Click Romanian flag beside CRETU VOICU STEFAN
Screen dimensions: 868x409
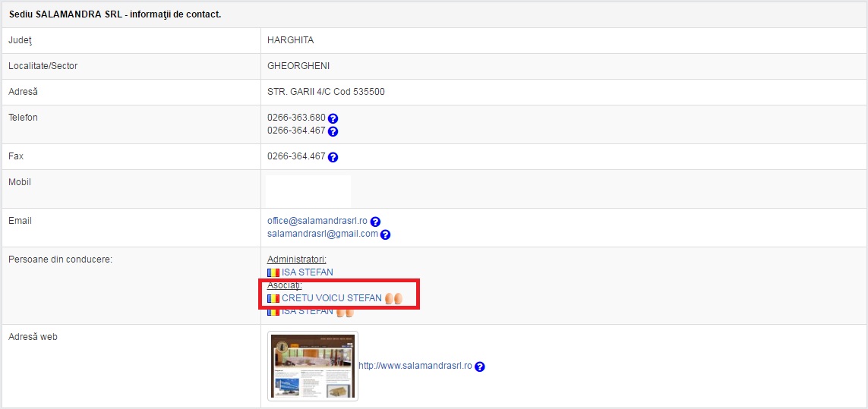(x=273, y=298)
